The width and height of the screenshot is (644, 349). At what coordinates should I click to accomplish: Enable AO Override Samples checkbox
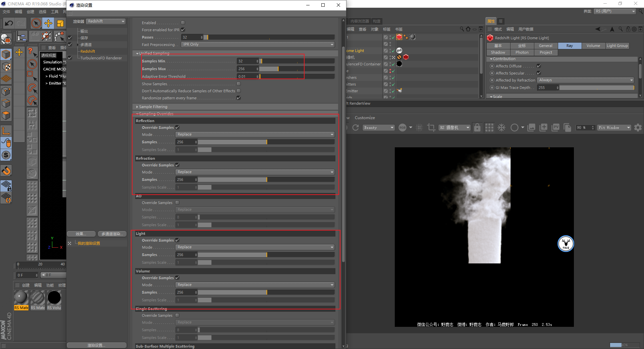click(177, 203)
